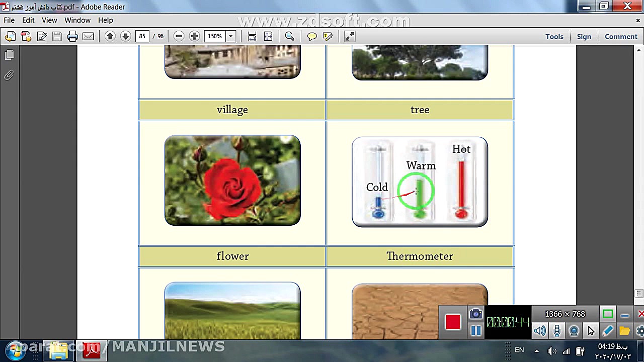Select the Highlight text tool

[328, 36]
